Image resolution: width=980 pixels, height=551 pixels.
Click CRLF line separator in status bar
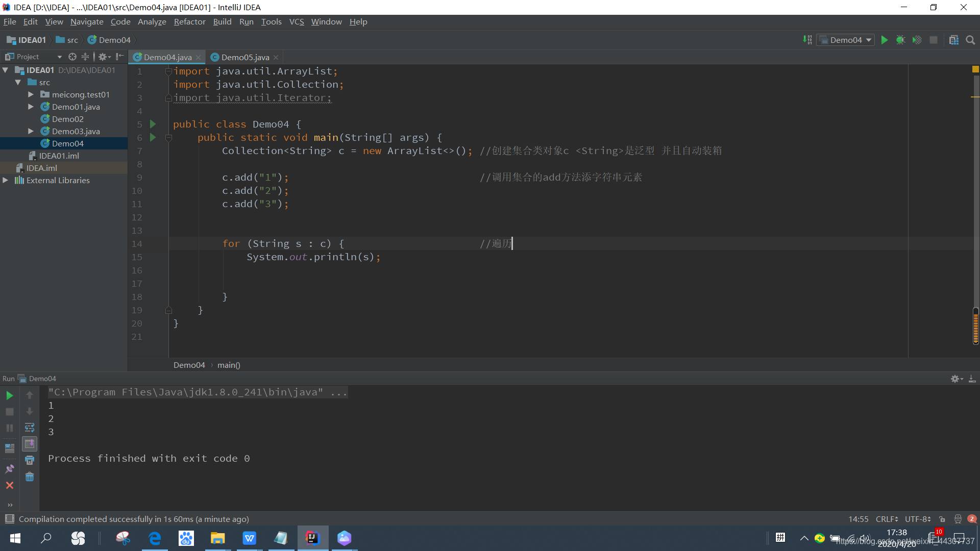(887, 519)
